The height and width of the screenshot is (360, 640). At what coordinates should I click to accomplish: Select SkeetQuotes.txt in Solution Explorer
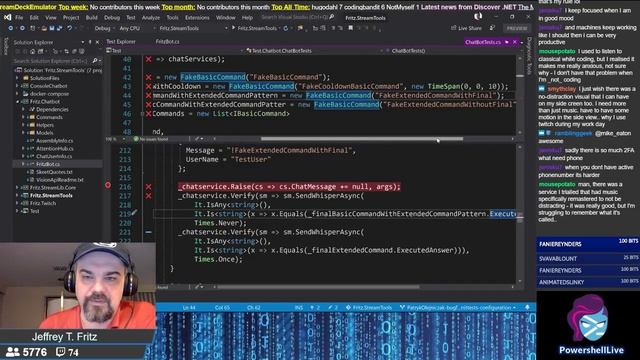pos(54,172)
